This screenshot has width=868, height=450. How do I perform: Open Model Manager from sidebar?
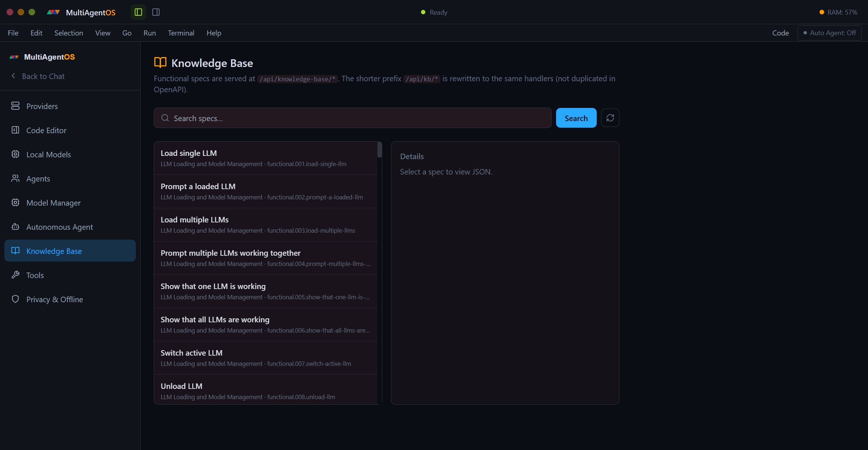70,203
